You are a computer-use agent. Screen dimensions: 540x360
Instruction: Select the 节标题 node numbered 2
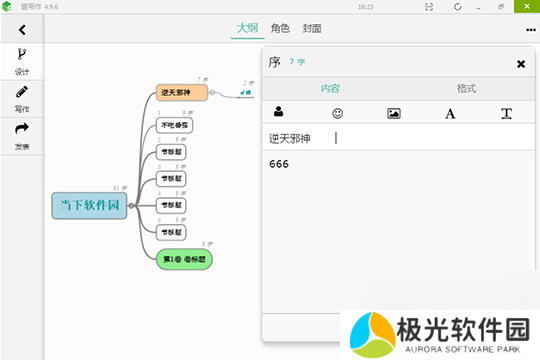[171, 152]
